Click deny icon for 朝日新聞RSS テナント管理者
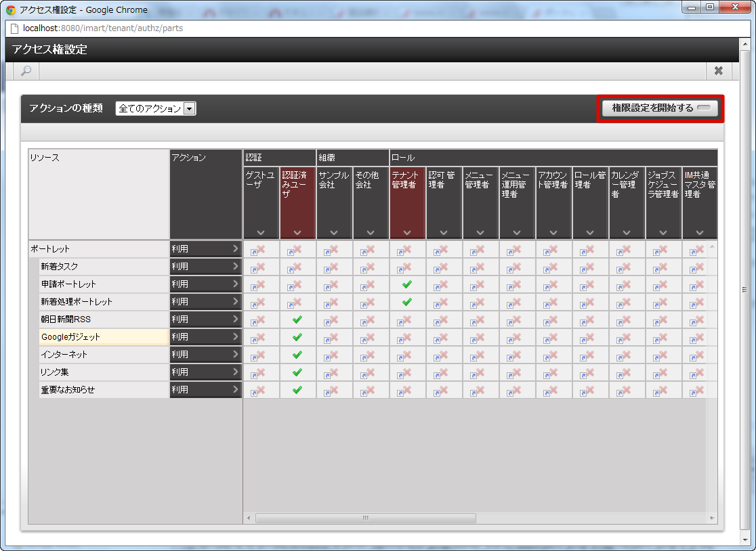Image resolution: width=756 pixels, height=551 pixels. pyautogui.click(x=404, y=320)
